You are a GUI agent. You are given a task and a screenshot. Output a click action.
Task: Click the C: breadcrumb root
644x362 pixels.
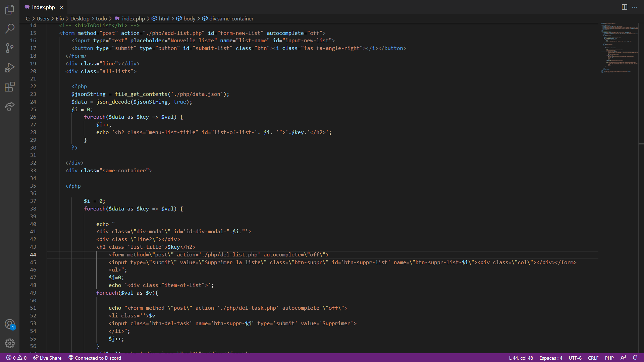click(28, 19)
